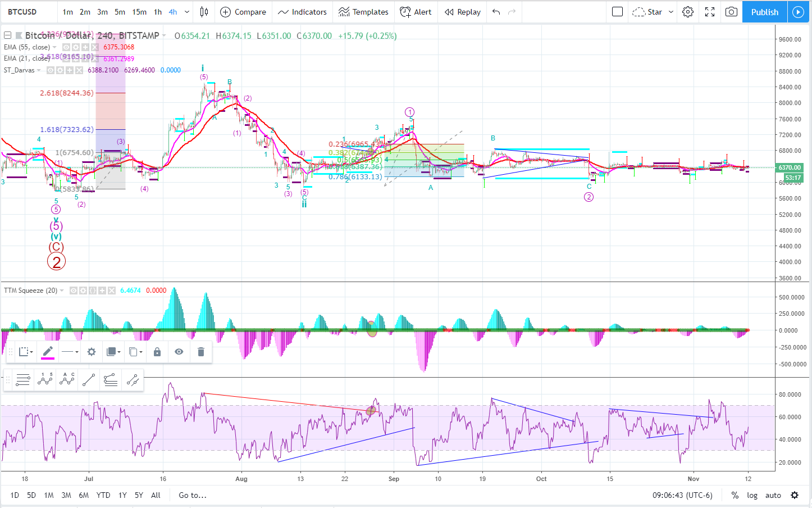Open price axis settings gear at bottom right
Image resolution: width=812 pixels, height=508 pixels.
tap(795, 495)
